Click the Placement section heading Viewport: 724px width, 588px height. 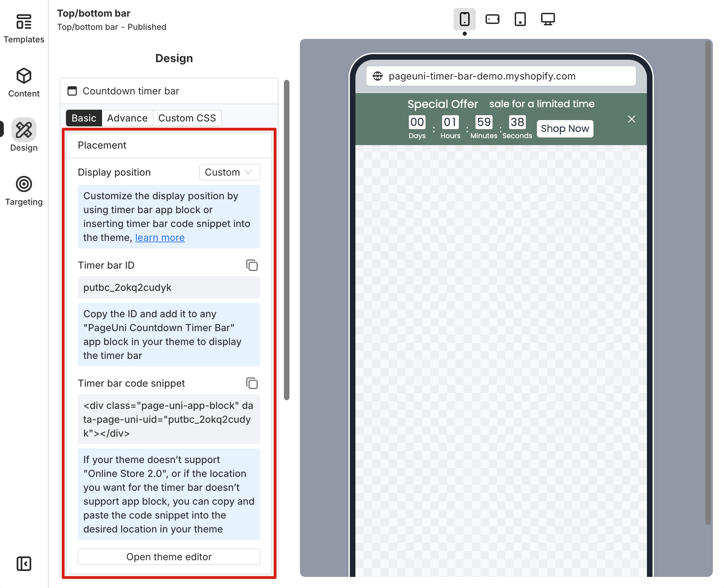(102, 145)
